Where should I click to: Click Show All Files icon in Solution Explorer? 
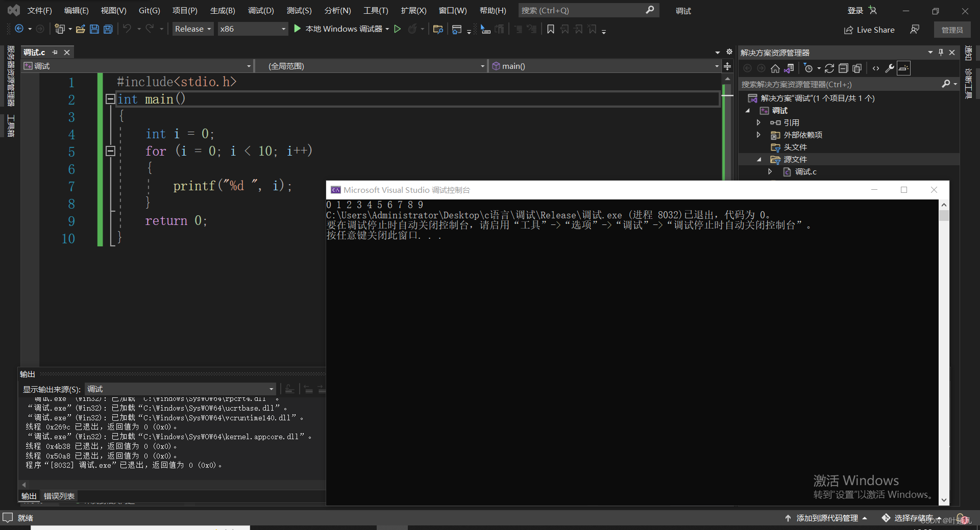pos(857,68)
